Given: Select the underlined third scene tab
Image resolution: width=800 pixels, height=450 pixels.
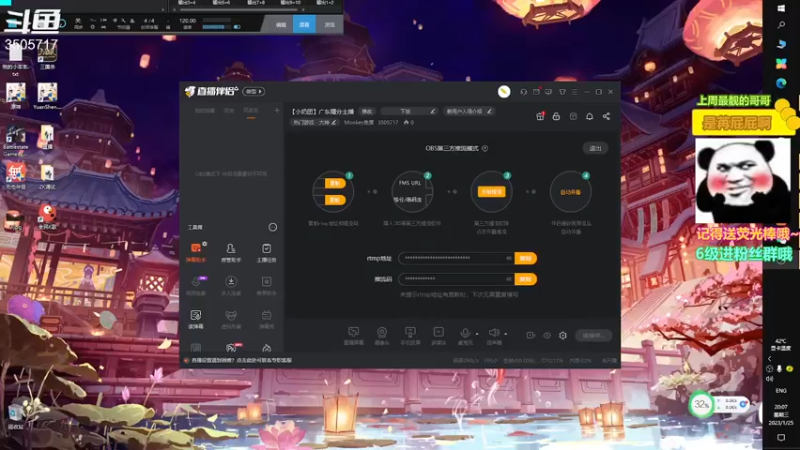Looking at the screenshot, I should 251,111.
